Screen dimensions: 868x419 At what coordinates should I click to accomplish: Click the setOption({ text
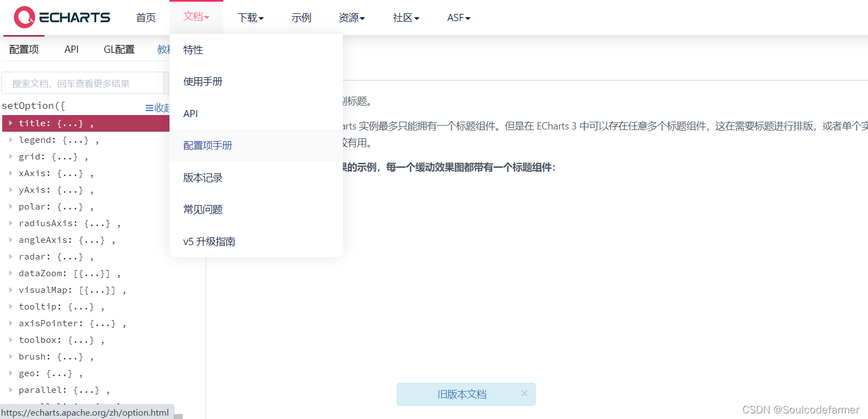33,106
